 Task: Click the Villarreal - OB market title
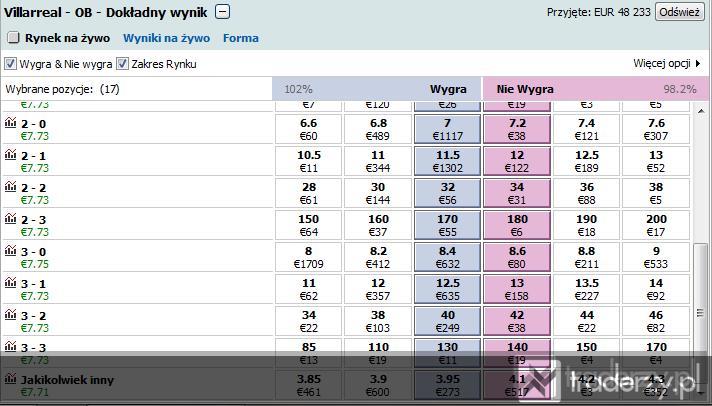(105, 12)
